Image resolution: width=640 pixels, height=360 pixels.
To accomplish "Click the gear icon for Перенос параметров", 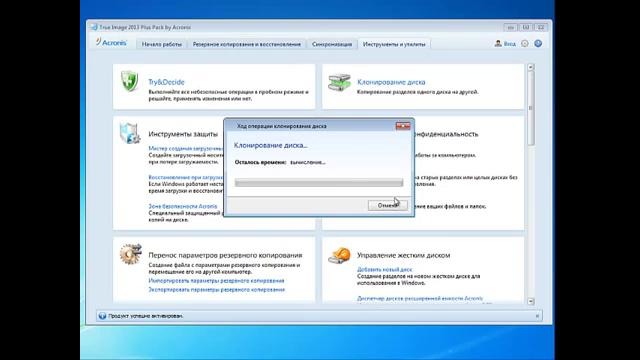I will click(131, 254).
